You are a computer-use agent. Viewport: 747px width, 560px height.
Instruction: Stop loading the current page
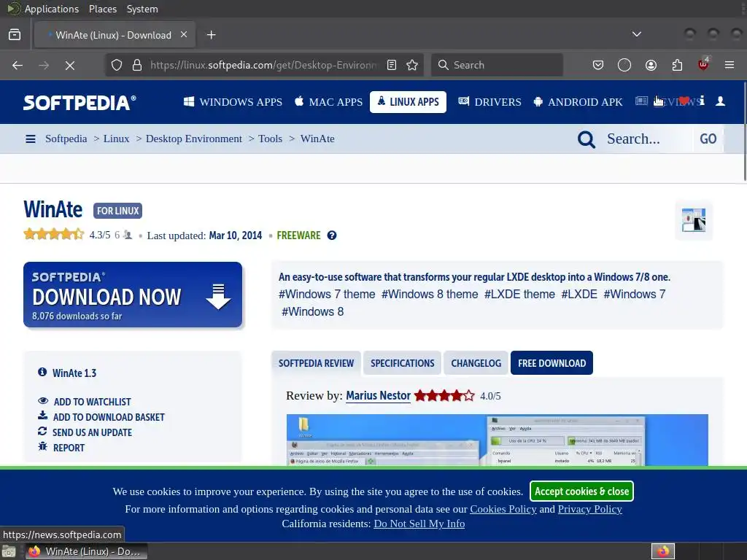click(69, 65)
